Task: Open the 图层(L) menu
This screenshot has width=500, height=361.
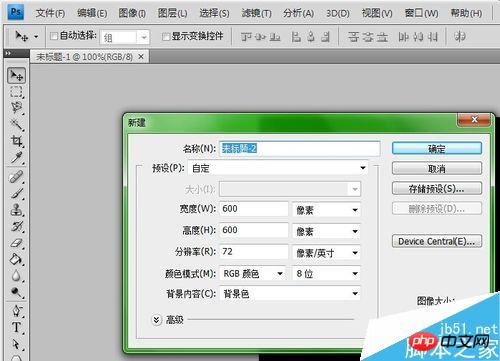Action: 172,13
